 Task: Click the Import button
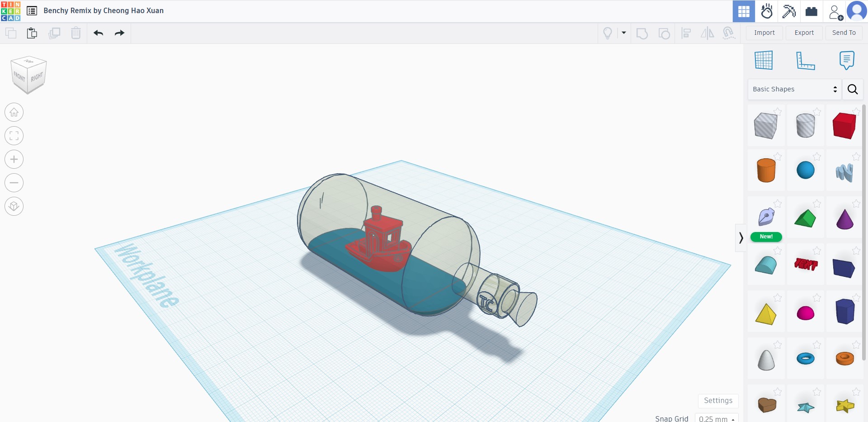click(x=764, y=33)
